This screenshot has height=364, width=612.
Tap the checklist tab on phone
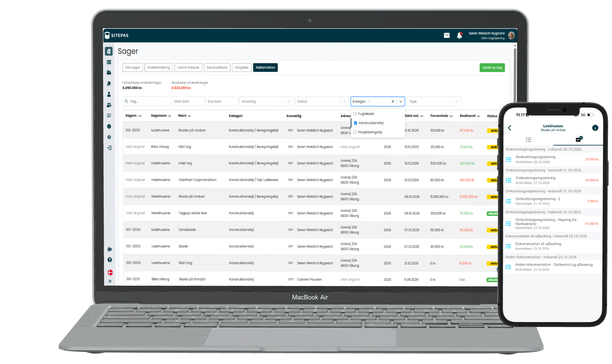[x=528, y=140]
